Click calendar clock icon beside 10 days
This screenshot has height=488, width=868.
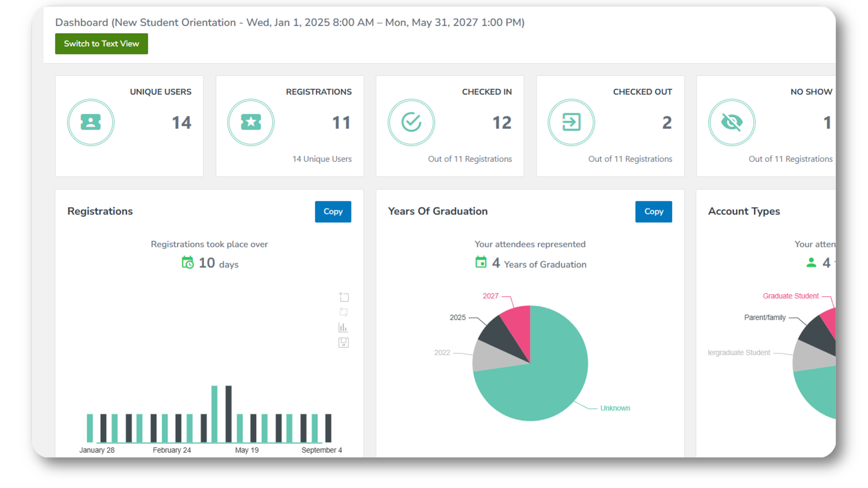click(188, 263)
